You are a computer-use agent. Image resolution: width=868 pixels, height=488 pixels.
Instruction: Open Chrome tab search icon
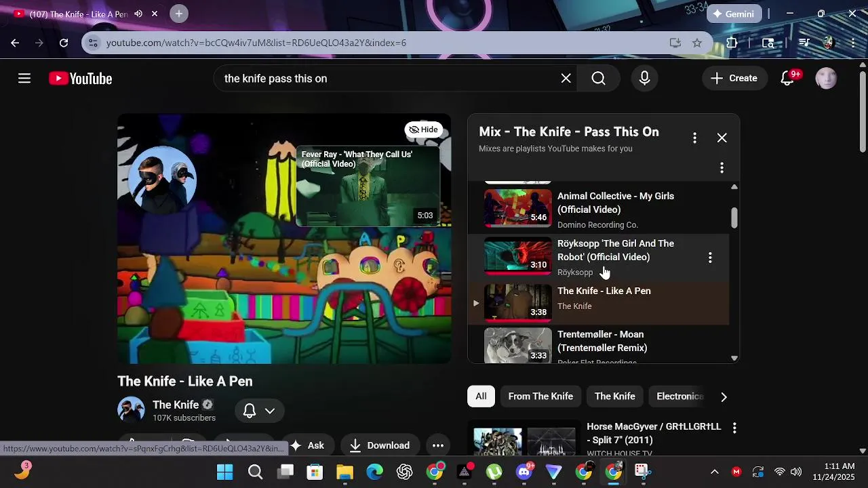(768, 43)
